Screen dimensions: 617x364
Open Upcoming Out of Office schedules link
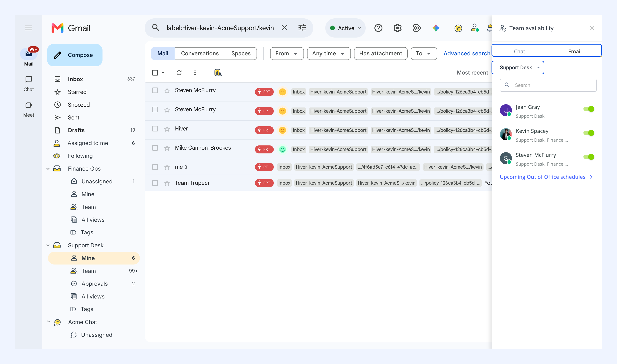pyautogui.click(x=546, y=177)
